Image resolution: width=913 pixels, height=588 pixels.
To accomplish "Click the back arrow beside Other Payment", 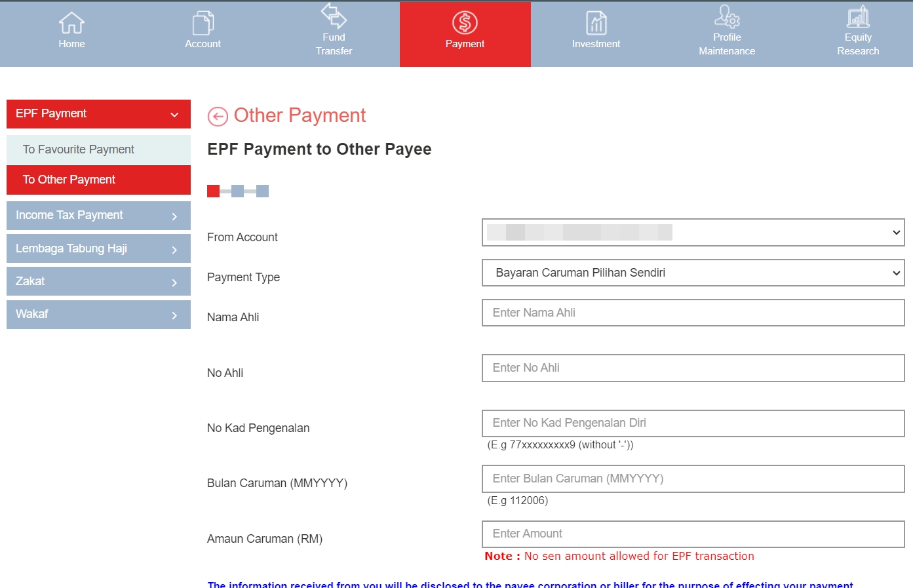I will point(218,117).
